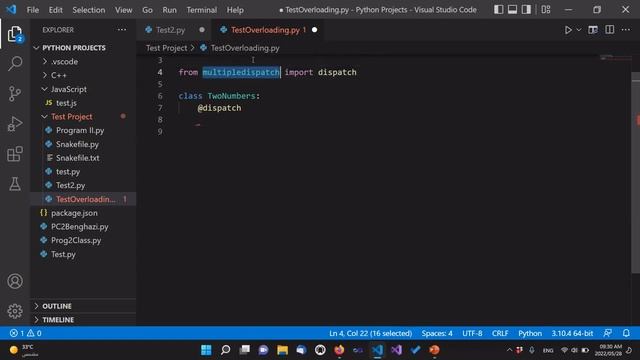Open Prog2Class.py file
The width and height of the screenshot is (640, 360).
click(83, 240)
